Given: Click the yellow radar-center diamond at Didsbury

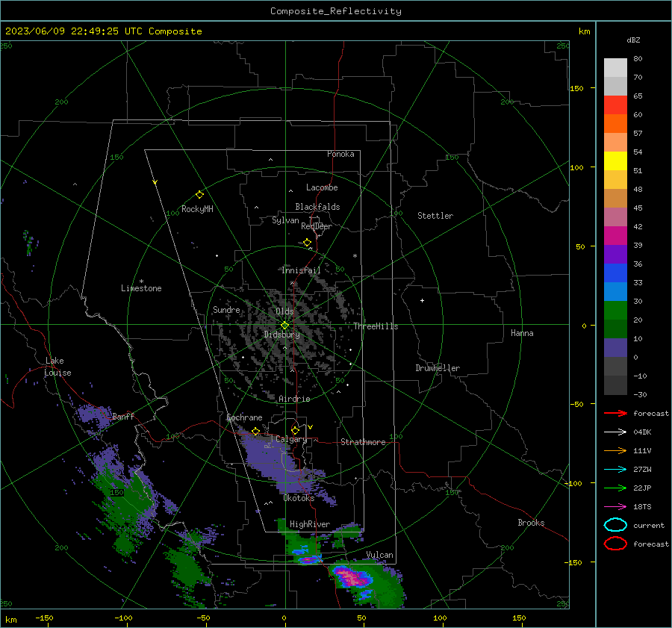Looking at the screenshot, I should (x=284, y=326).
